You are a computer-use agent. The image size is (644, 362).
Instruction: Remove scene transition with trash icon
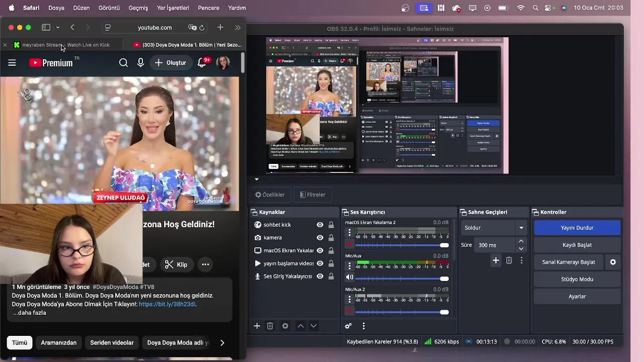(x=509, y=260)
